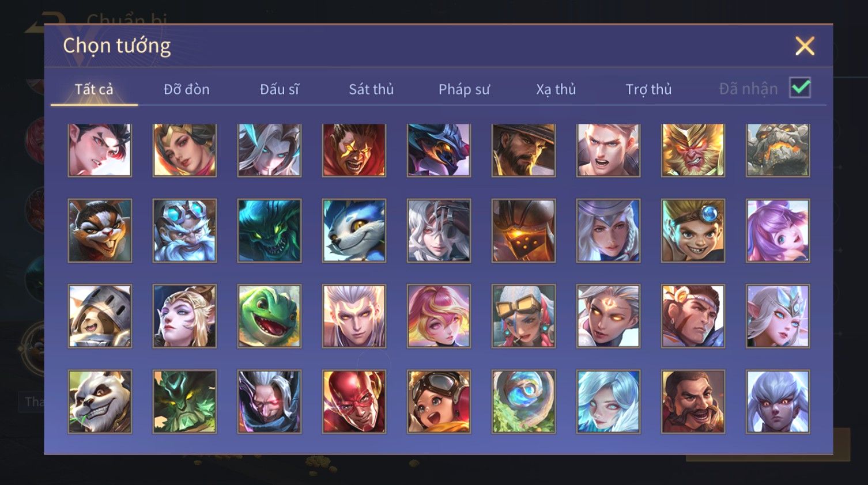Select the green tree monster hero portrait
This screenshot has height=485, width=868.
(184, 401)
